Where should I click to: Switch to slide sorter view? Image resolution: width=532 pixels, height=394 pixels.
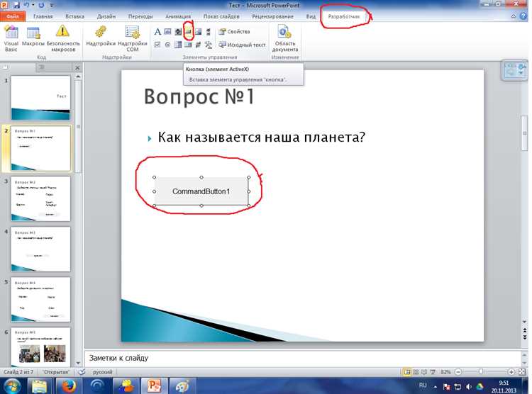point(416,372)
